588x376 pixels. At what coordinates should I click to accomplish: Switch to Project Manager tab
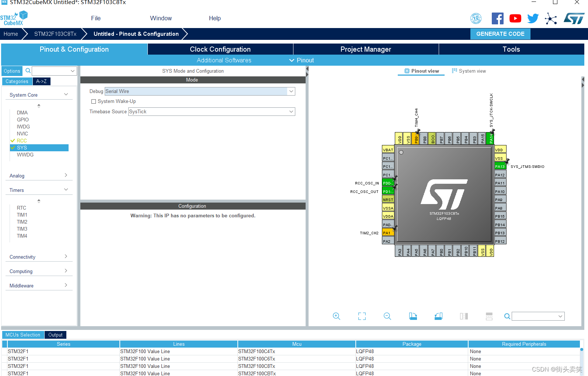coord(366,49)
